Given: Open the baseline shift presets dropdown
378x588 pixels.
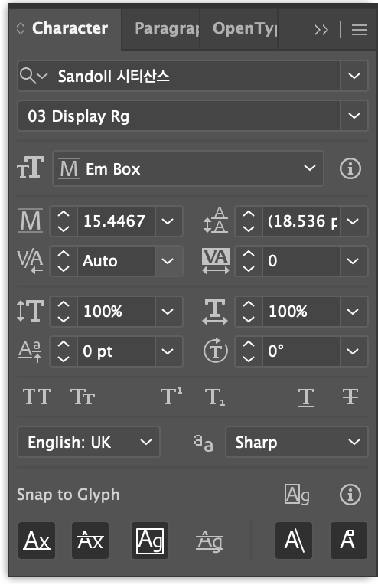Looking at the screenshot, I should [168, 351].
